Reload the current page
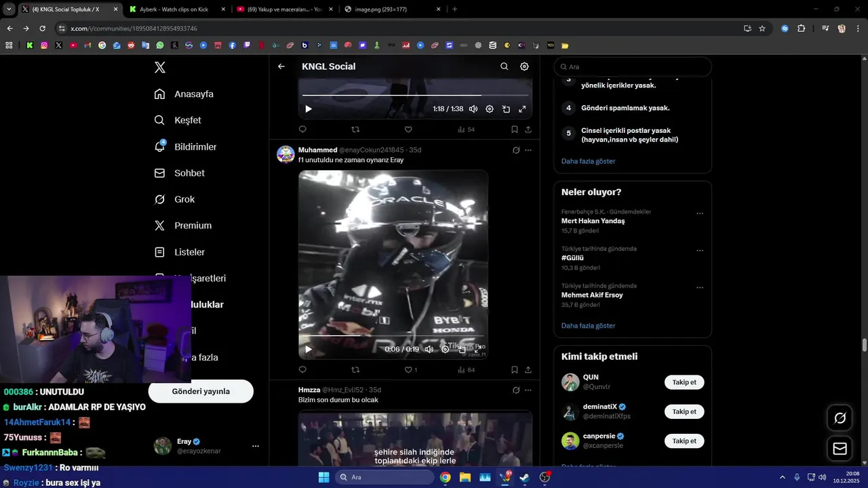Screen dimensions: 868x488 (42, 28)
